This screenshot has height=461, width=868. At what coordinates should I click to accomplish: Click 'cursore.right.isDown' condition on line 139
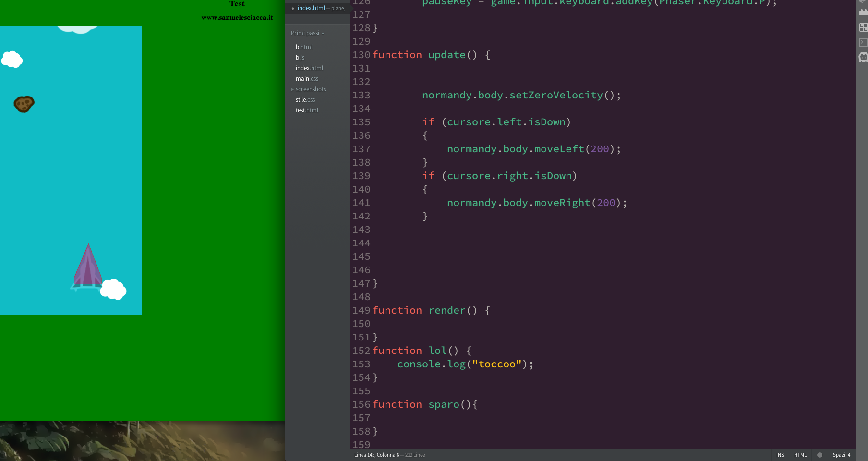(x=509, y=176)
